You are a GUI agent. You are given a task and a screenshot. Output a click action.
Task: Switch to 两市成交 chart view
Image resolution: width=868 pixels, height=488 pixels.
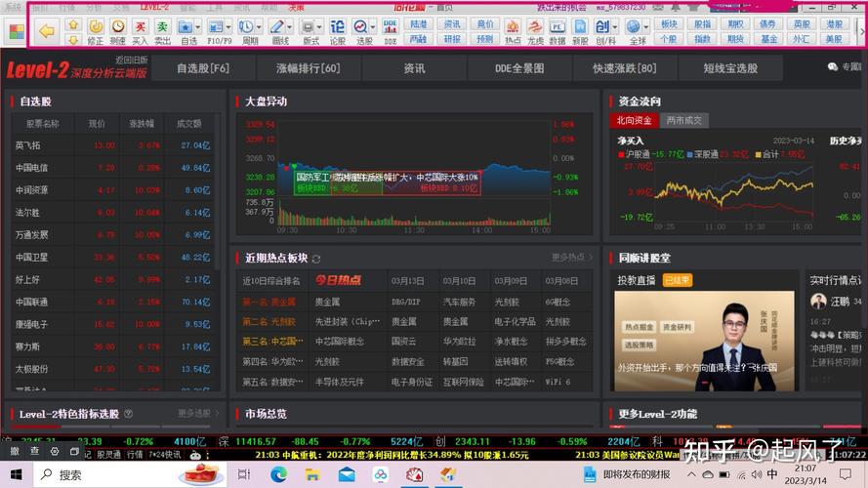[x=683, y=120]
